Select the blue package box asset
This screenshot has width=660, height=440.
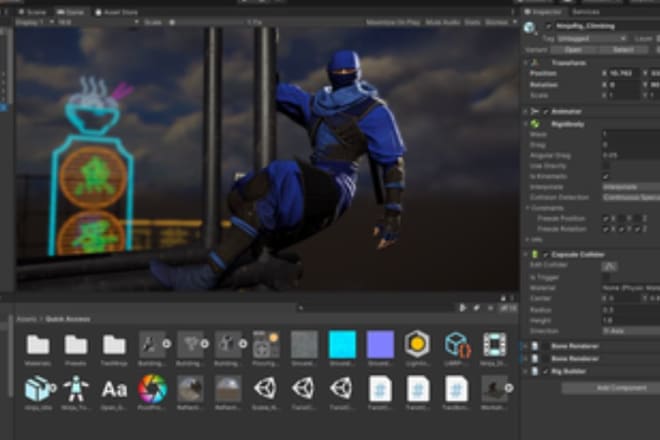(x=37, y=388)
